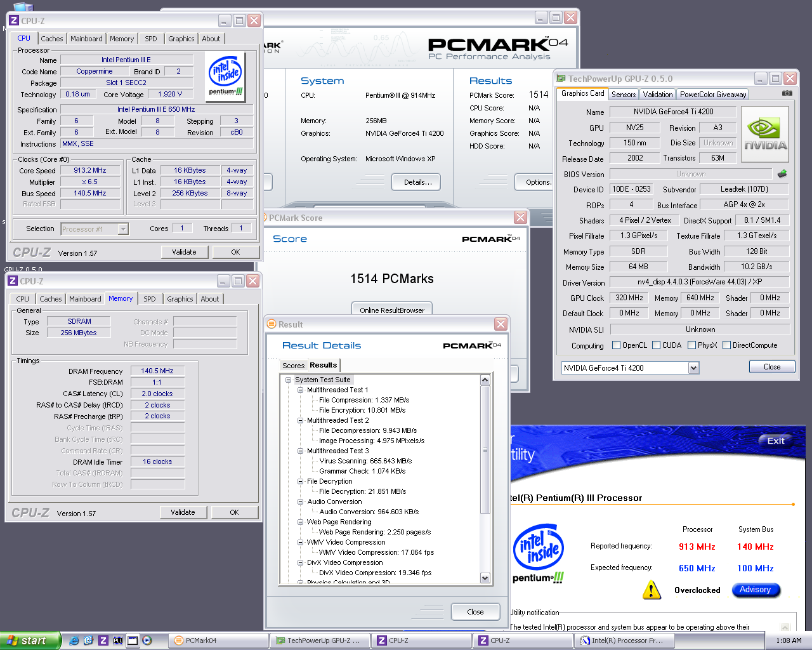Collapse Multithreaded Test 2 node
This screenshot has height=650, width=812.
pyautogui.click(x=300, y=420)
